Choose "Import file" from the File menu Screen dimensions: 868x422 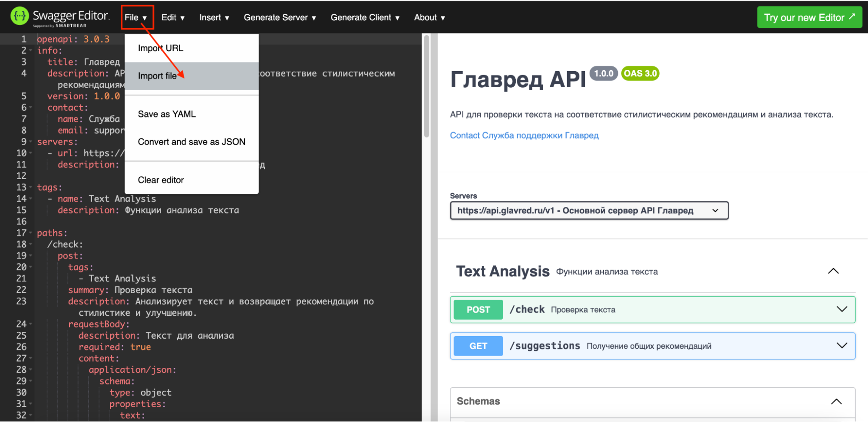157,75
